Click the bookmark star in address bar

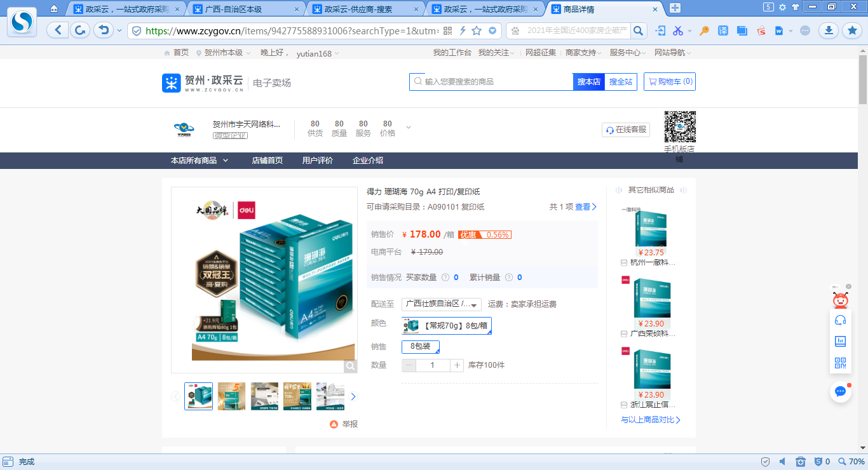(477, 31)
